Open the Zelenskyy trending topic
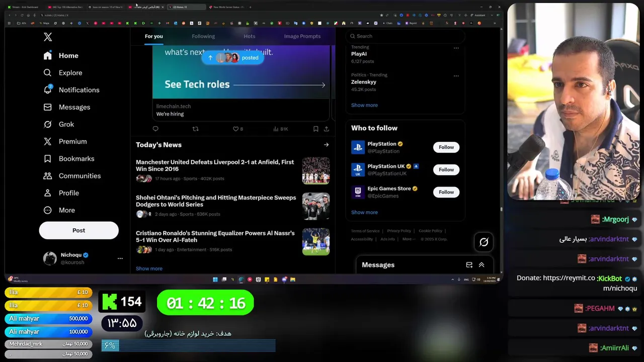The height and width of the screenshot is (362, 644). tap(364, 82)
